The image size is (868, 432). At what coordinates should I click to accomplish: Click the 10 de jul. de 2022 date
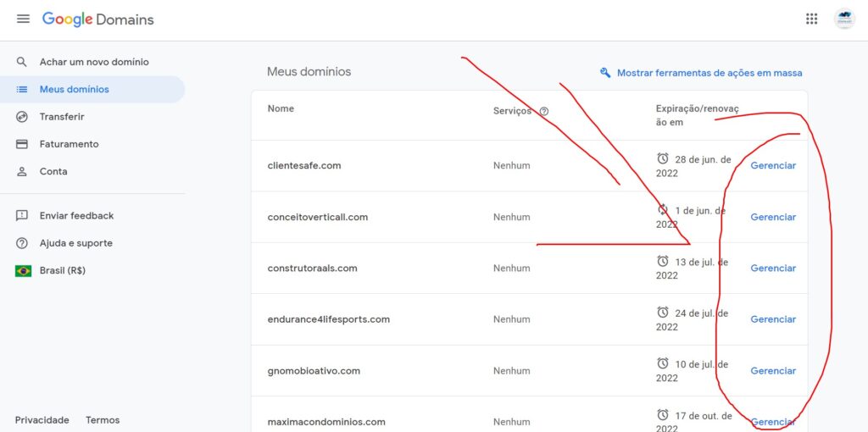[x=692, y=371]
